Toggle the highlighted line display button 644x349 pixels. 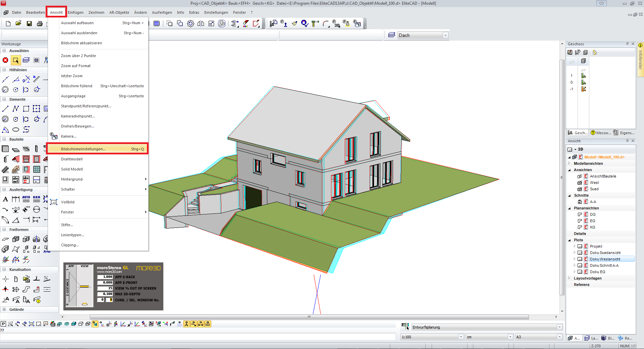click(194, 324)
